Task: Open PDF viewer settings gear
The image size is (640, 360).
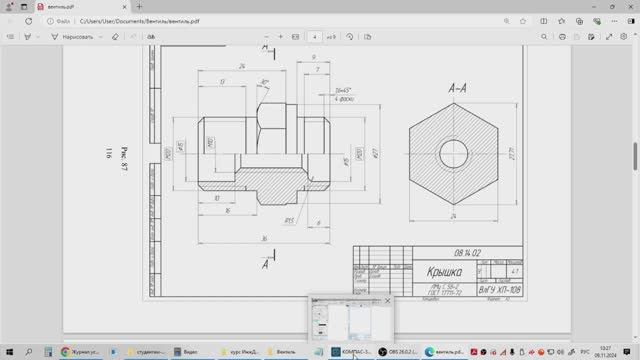Action: [x=624, y=37]
